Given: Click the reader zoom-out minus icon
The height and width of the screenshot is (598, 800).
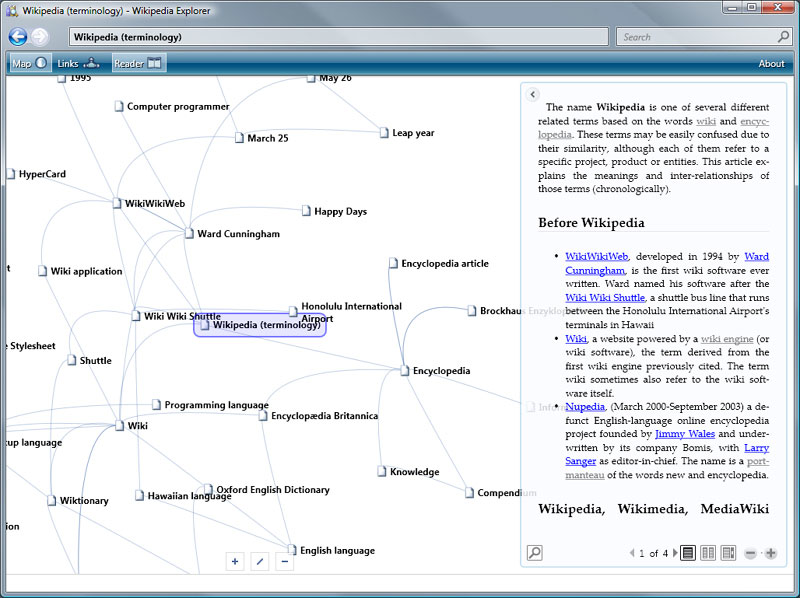Looking at the screenshot, I should point(749,552).
